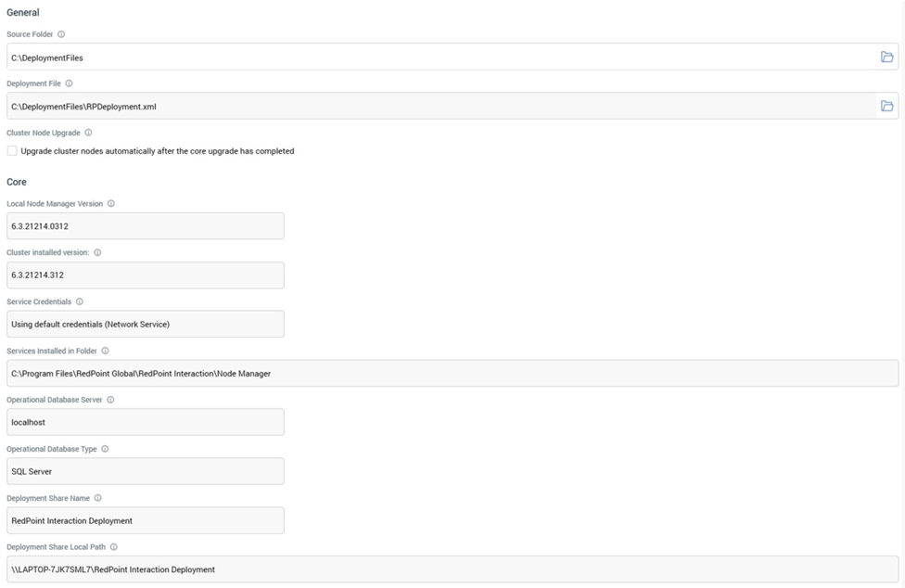The image size is (905, 588).
Task: Click info icon beside Cluster installed version
Action: pyautogui.click(x=97, y=252)
